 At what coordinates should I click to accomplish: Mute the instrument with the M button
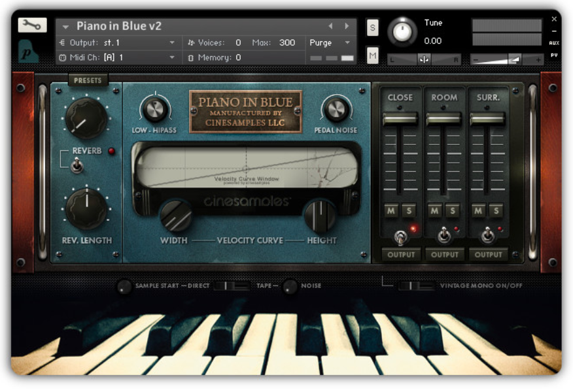[372, 56]
